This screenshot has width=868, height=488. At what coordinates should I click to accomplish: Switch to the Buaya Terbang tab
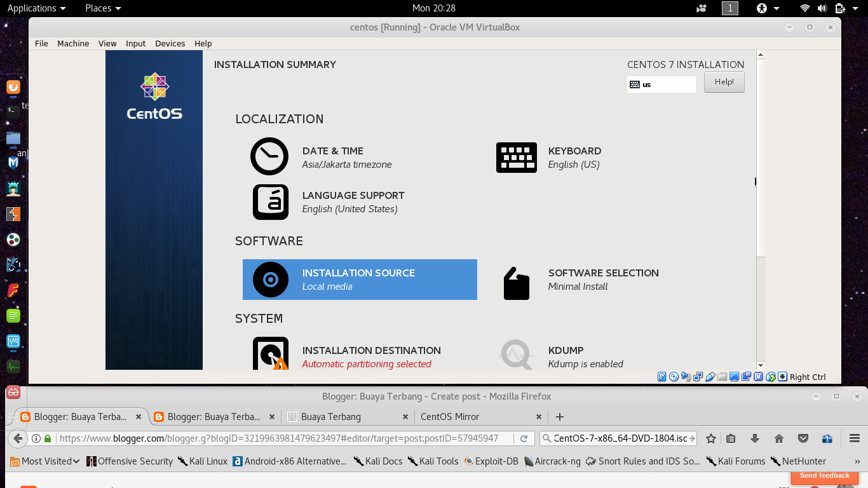pos(348,417)
